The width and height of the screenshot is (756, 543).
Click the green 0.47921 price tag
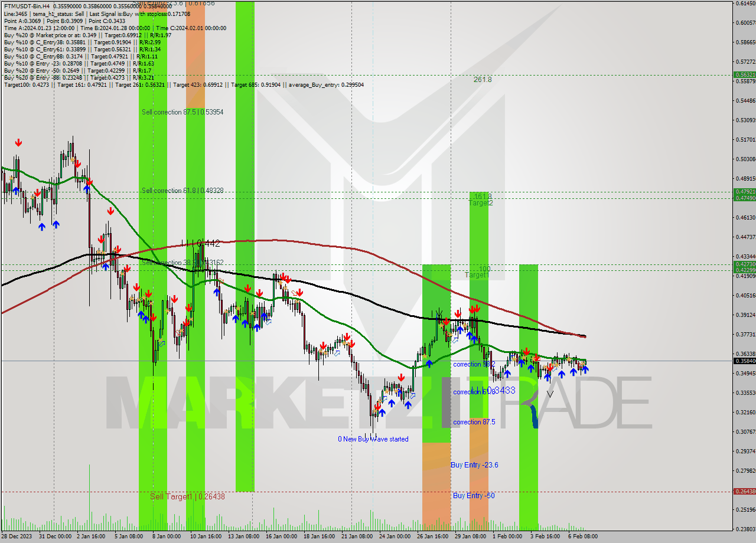pos(744,192)
